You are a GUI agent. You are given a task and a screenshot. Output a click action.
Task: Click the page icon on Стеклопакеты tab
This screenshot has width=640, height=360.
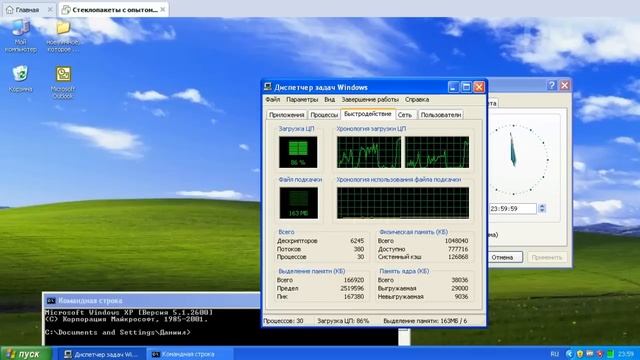[66, 10]
